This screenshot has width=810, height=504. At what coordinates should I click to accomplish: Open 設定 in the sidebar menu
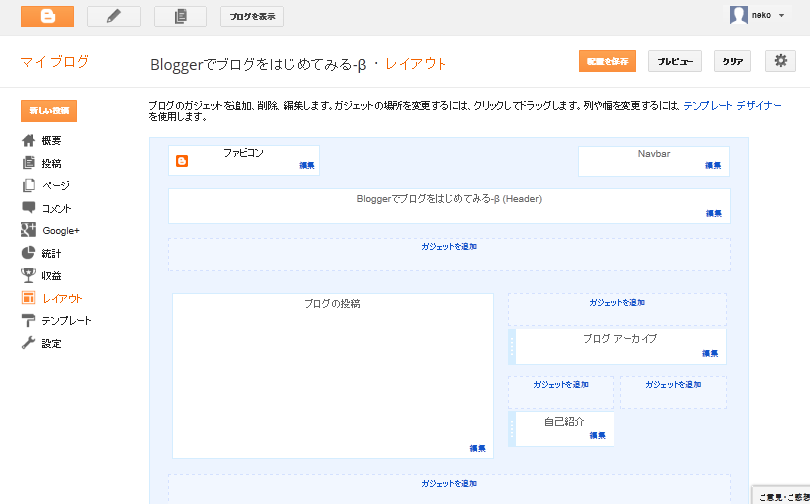[51, 343]
